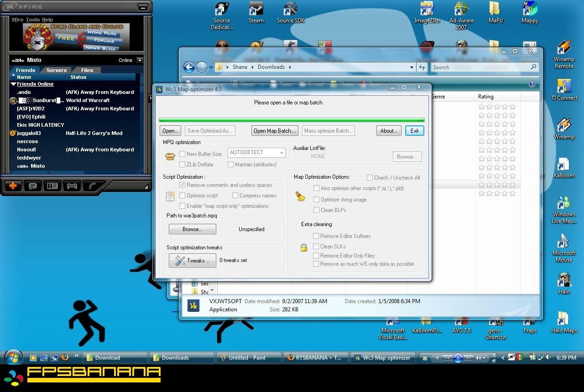Click the About... button

click(x=389, y=131)
